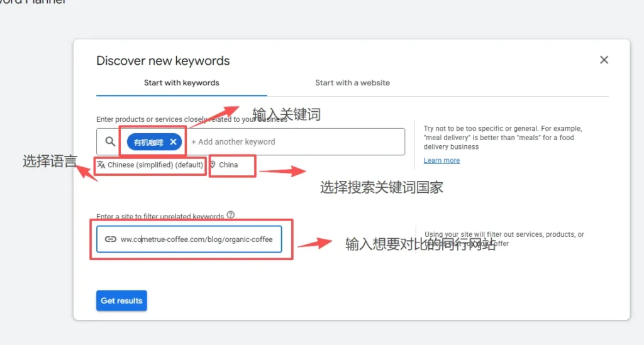644x345 pixels.
Task: Change the China location targeting
Action: [228, 165]
